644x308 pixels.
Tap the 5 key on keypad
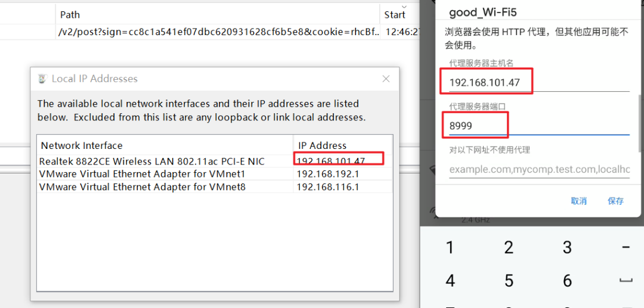click(x=509, y=281)
